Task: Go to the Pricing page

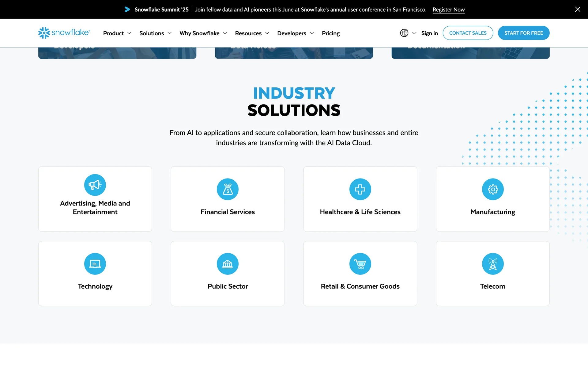Action: click(330, 33)
